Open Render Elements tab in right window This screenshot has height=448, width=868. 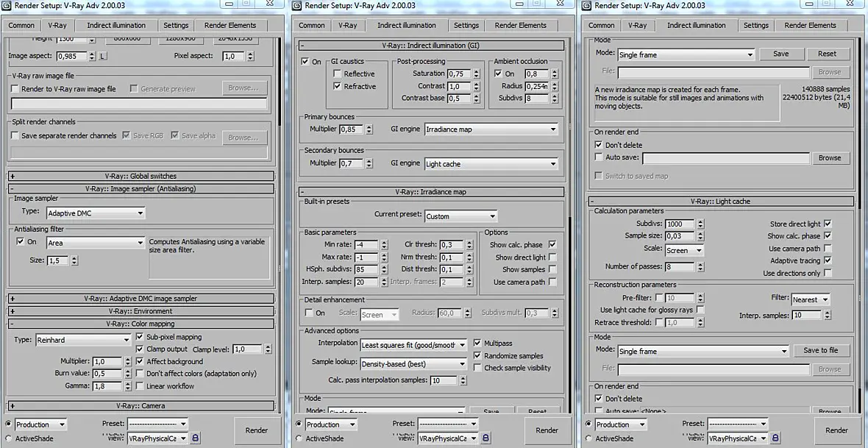810,26
